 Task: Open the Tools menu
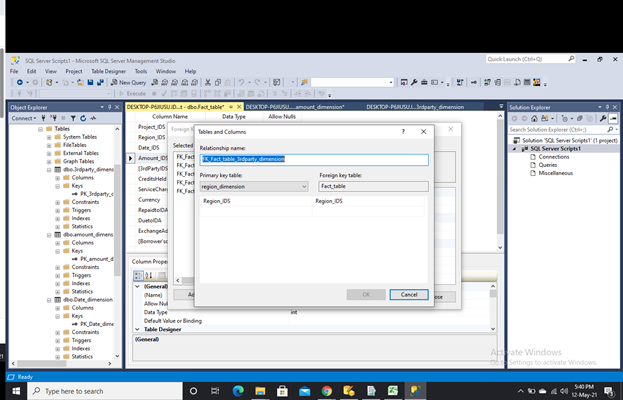[141, 71]
